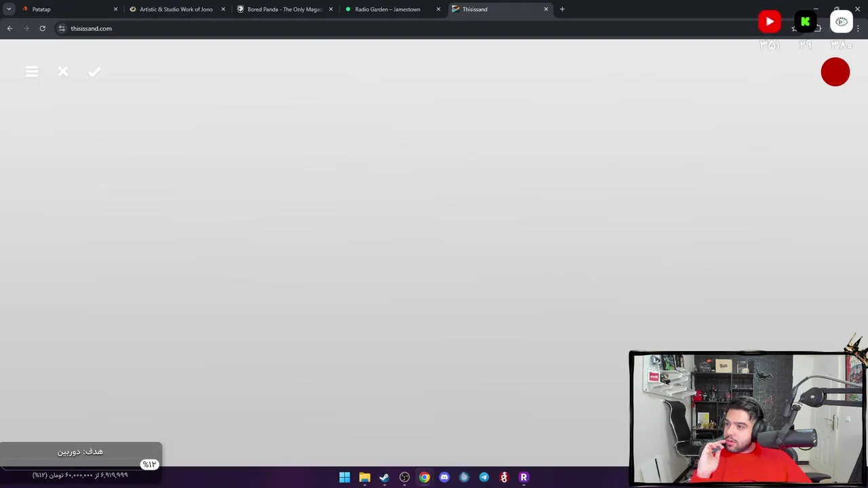This screenshot has height=488, width=868.
Task: Open the red spiral icon app on taskbar
Action: pos(504,477)
